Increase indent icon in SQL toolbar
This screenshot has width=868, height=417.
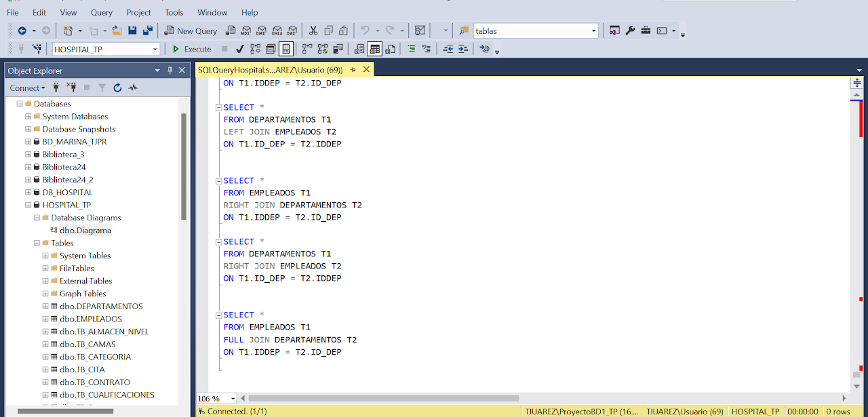pyautogui.click(x=463, y=49)
